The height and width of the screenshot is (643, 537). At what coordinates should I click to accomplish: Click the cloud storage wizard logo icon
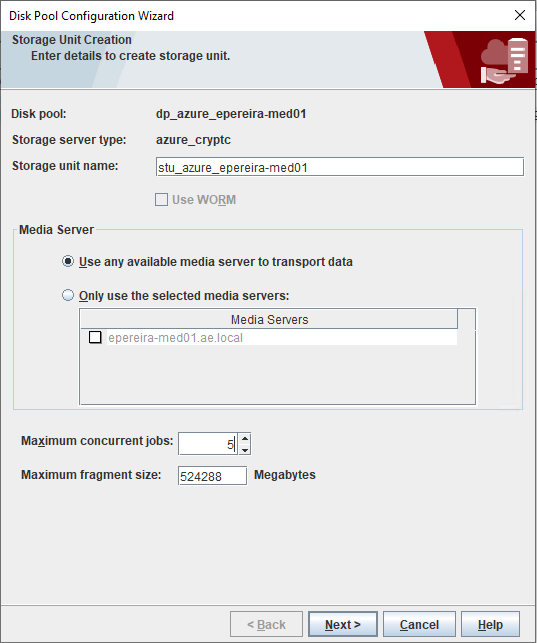(x=504, y=60)
